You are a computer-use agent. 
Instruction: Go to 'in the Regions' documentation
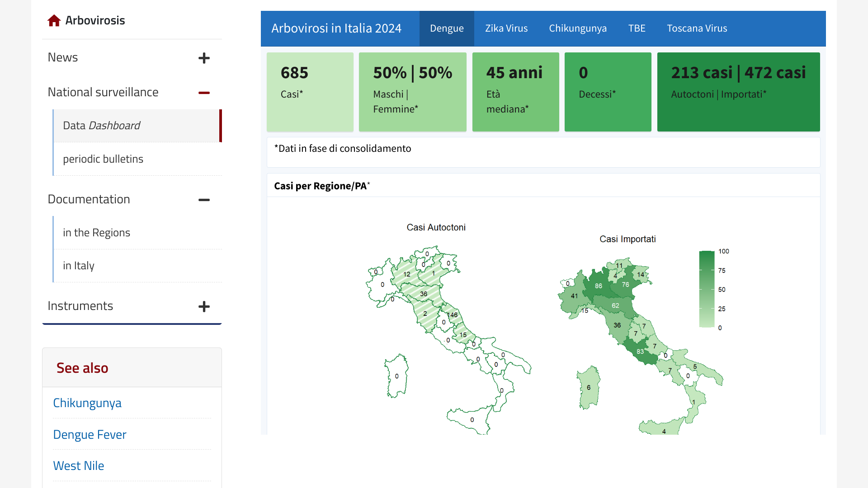pos(96,233)
